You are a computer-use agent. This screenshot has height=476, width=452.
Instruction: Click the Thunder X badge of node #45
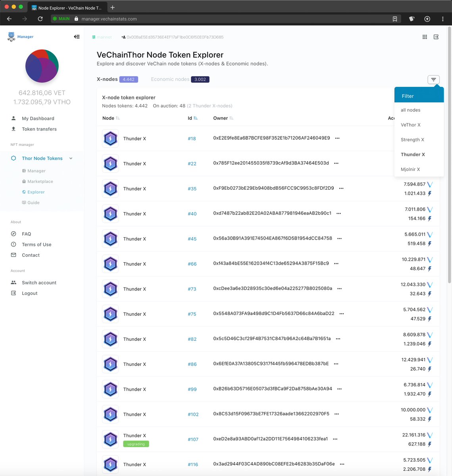coord(110,239)
